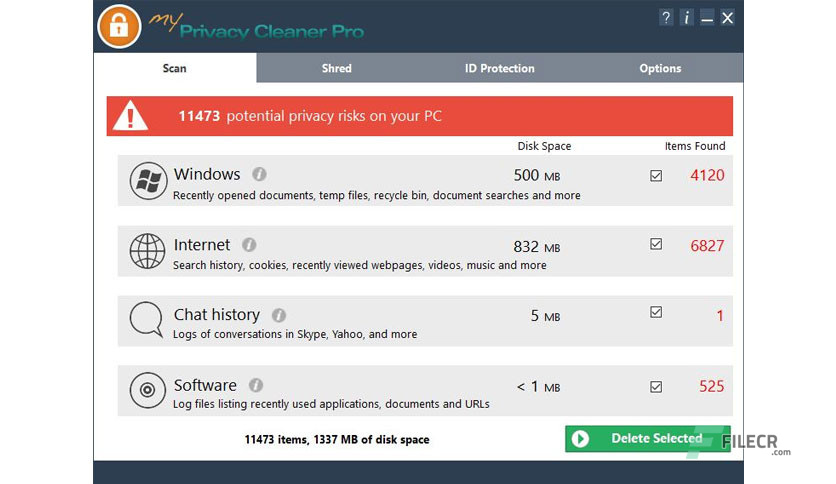Click the 'Disk Space' column header
The width and height of the screenshot is (836, 484).
(x=544, y=146)
